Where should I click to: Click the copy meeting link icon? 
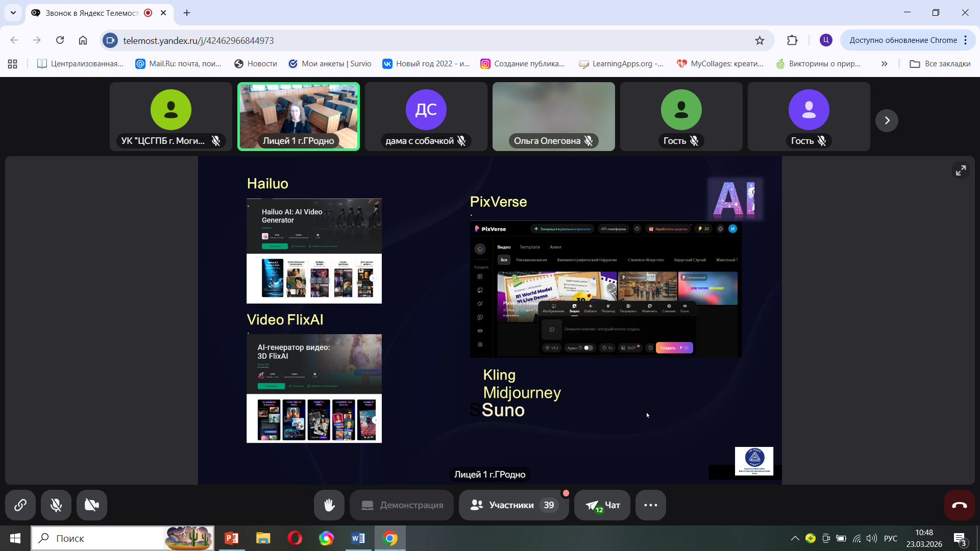point(20,505)
